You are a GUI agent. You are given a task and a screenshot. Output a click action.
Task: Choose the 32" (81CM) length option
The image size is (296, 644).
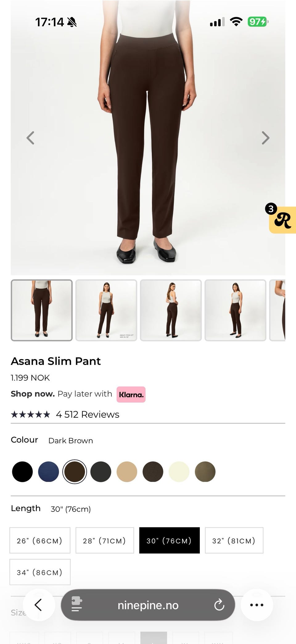234,540
